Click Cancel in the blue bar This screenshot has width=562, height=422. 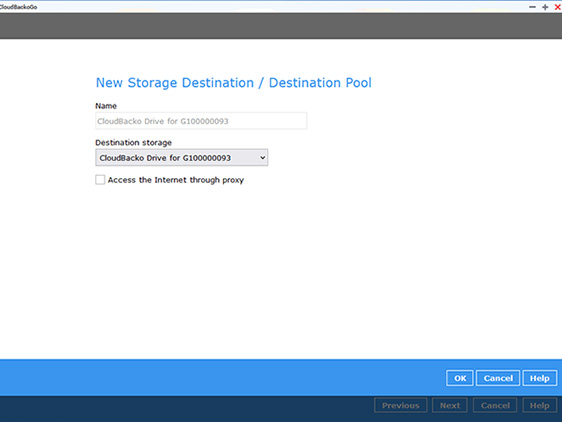pyautogui.click(x=498, y=378)
